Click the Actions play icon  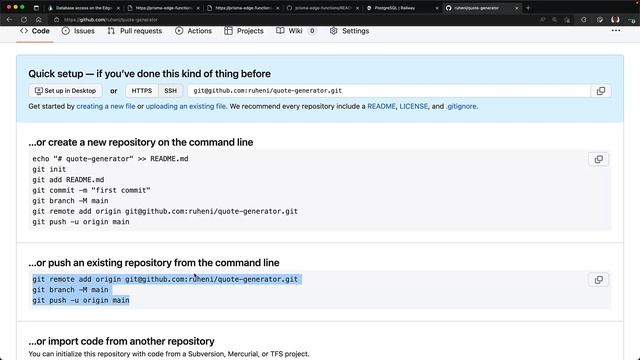coord(179,31)
